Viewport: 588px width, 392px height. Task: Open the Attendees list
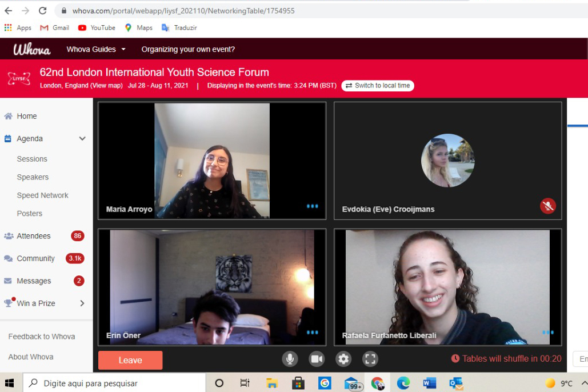33,236
